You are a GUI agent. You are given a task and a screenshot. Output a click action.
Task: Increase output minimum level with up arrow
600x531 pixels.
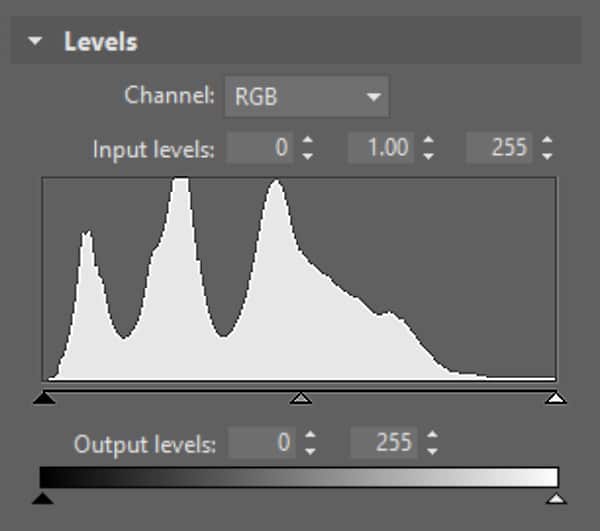point(310,435)
